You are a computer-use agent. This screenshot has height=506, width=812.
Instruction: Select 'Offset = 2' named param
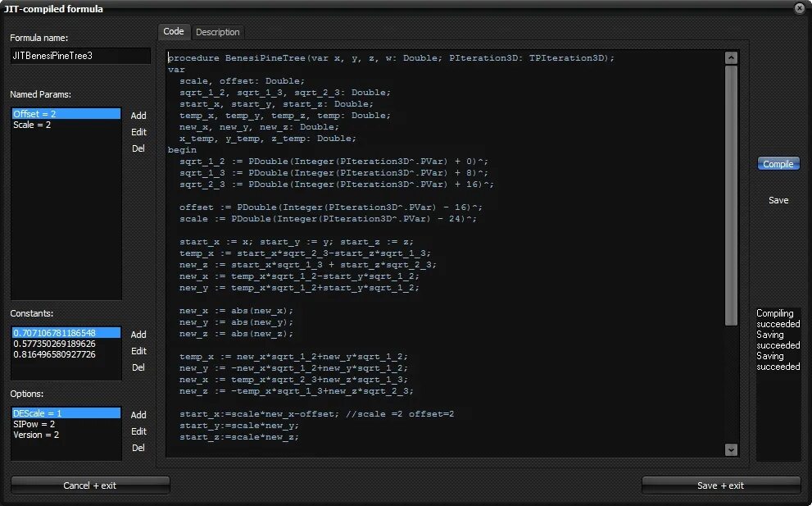[66, 114]
